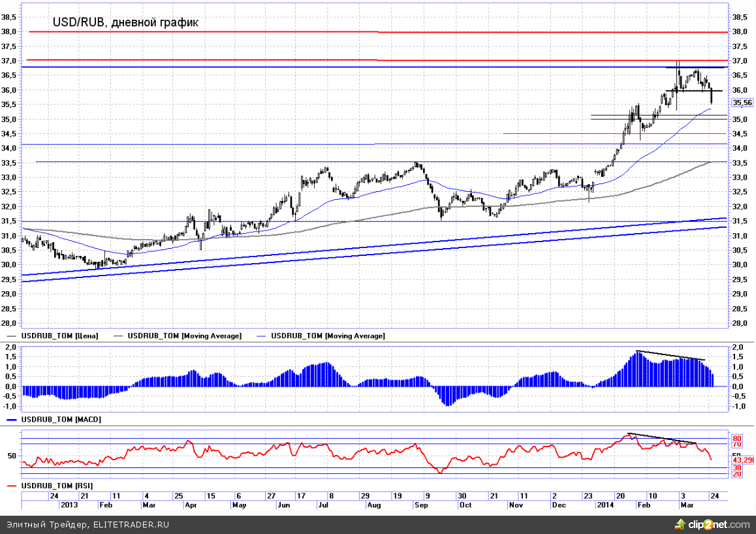The height and width of the screenshot is (534, 756).
Task: Click the 38,5 label on right price axis
Action: pos(740,17)
